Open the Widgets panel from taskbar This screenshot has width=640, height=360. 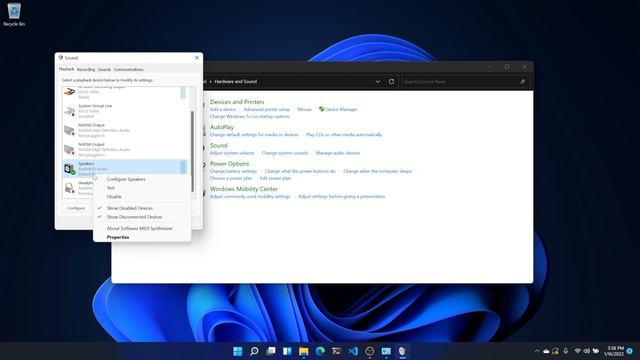click(x=287, y=351)
